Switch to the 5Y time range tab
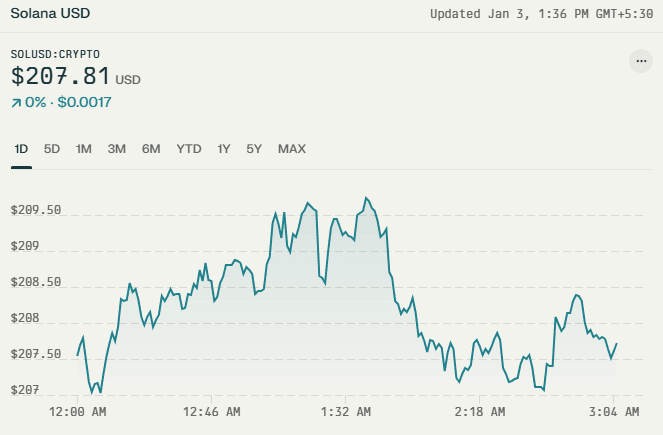Screen dimensions: 663x435 coord(254,149)
